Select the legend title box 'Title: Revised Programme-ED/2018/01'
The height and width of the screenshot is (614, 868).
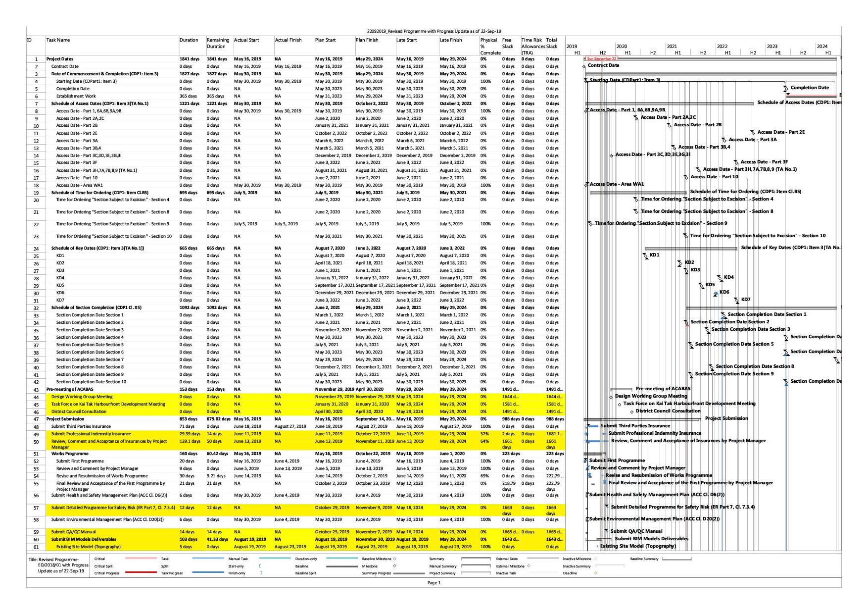(58, 565)
